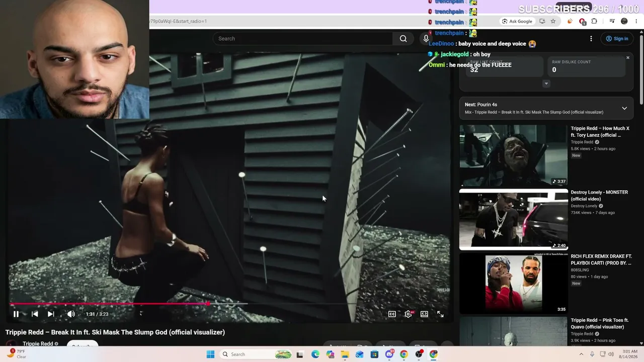Expand the Next: Pourin 4s mix playlist
The width and height of the screenshot is (644, 362).
[624, 108]
